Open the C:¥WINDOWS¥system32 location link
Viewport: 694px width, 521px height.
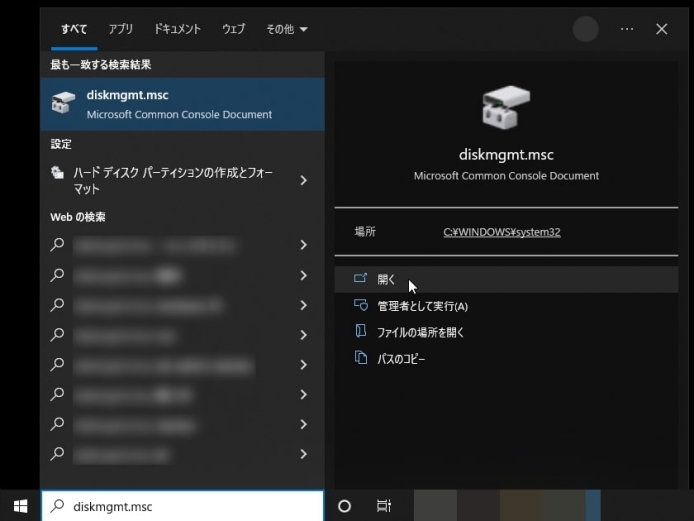[x=502, y=232]
